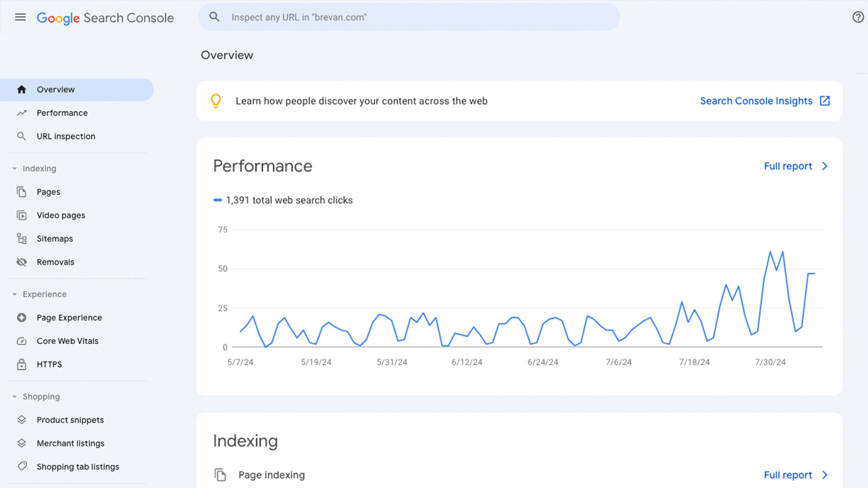Click the Video pages icon
868x488 pixels.
tap(21, 215)
